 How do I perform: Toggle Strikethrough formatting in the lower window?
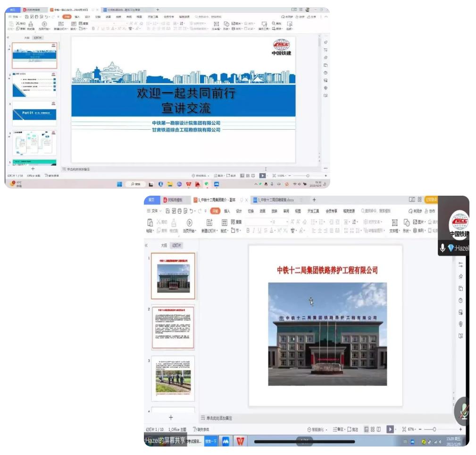(x=266, y=231)
